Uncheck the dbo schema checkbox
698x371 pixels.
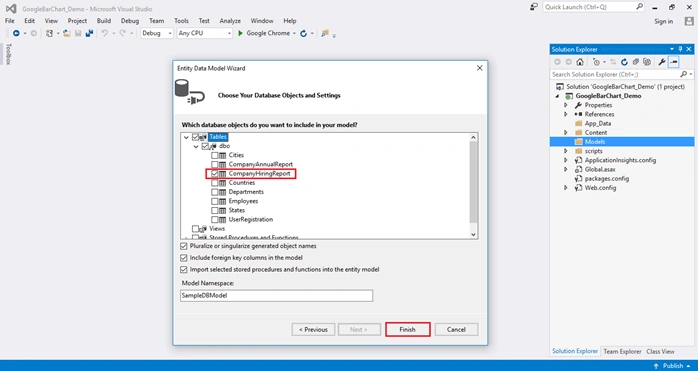[205, 146]
